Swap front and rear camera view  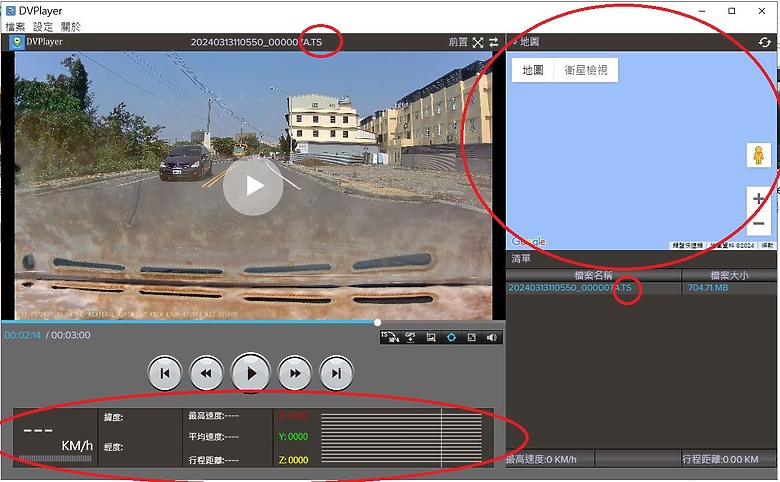coord(493,42)
